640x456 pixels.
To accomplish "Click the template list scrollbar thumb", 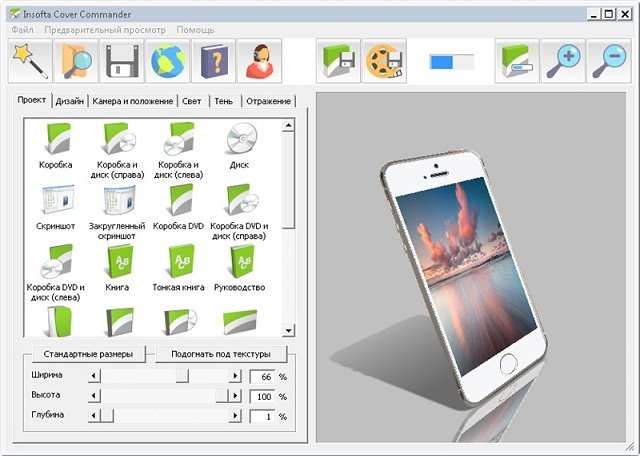I will coord(289,180).
